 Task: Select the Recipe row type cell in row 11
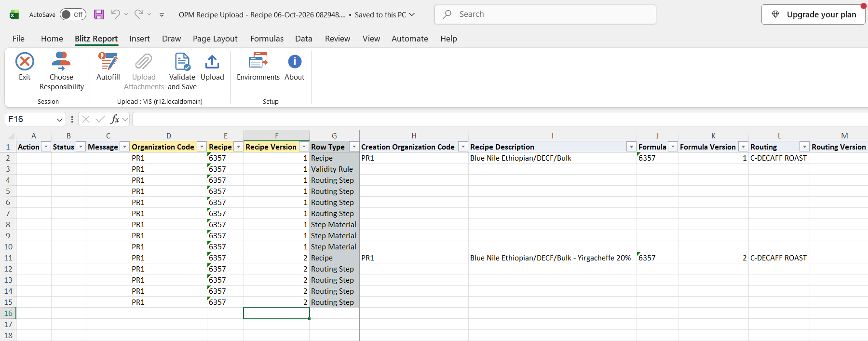334,258
